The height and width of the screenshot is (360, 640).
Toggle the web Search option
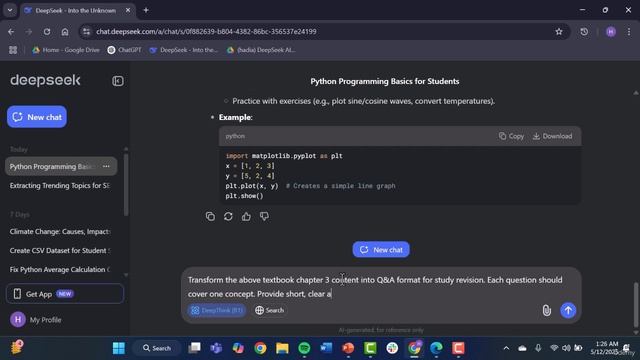[269, 310]
